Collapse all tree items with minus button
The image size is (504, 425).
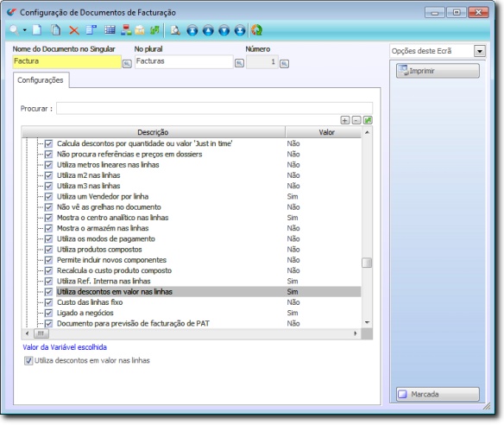[x=356, y=120]
